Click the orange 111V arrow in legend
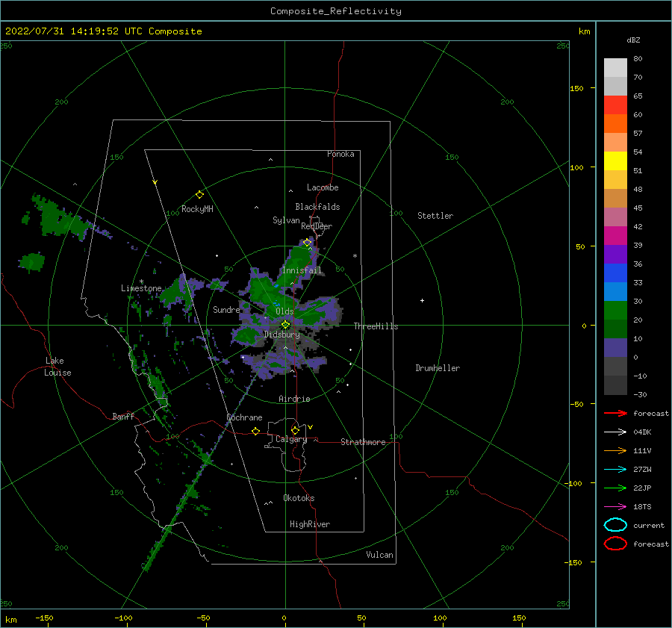Screen dimensions: 672x628 615,450
